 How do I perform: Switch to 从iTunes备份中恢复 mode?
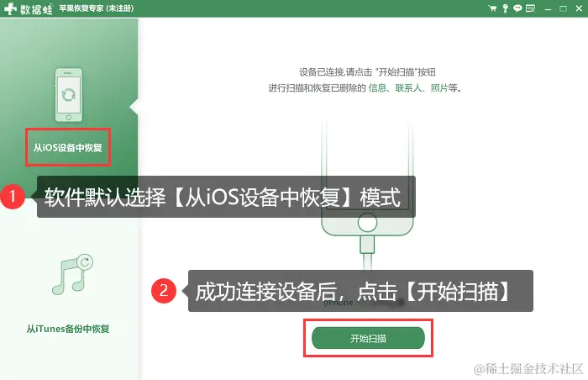[68, 329]
